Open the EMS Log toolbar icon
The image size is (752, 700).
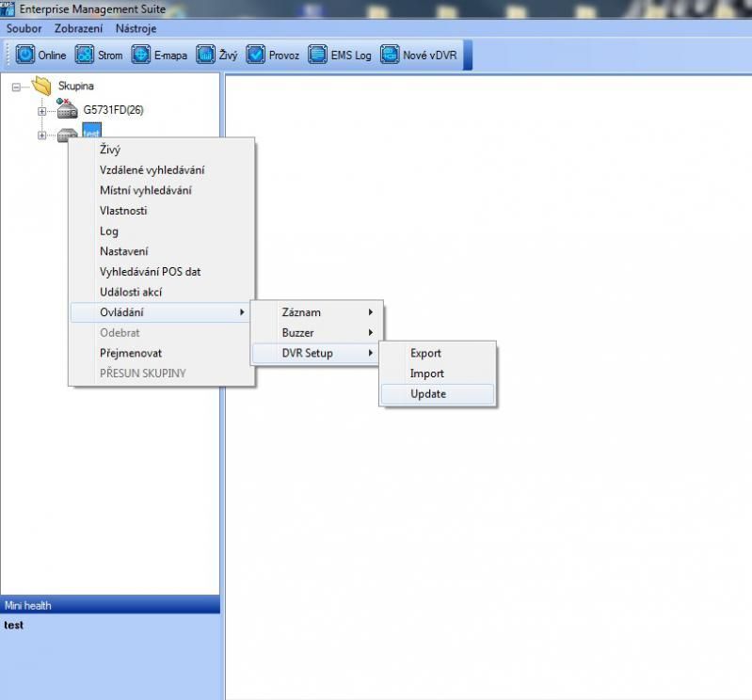318,55
